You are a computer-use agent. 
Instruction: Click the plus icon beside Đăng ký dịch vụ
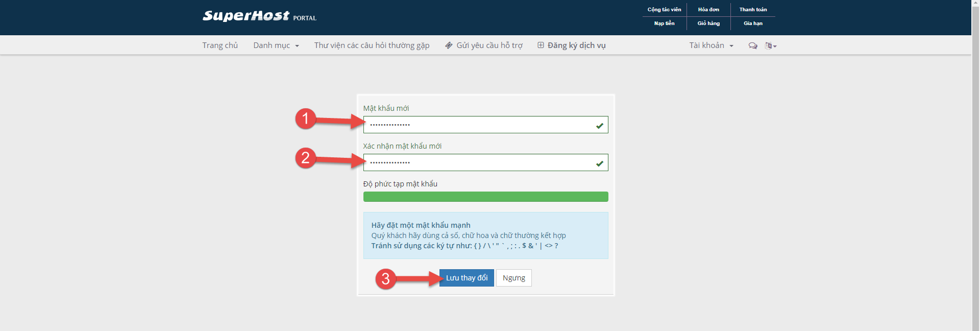(541, 45)
